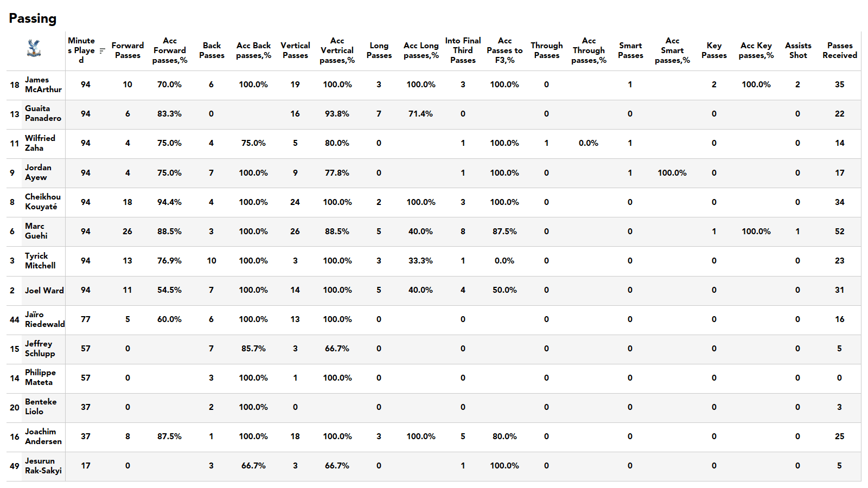Select player Jeffrey Schlupp
868x488 pixels.
[40, 349]
